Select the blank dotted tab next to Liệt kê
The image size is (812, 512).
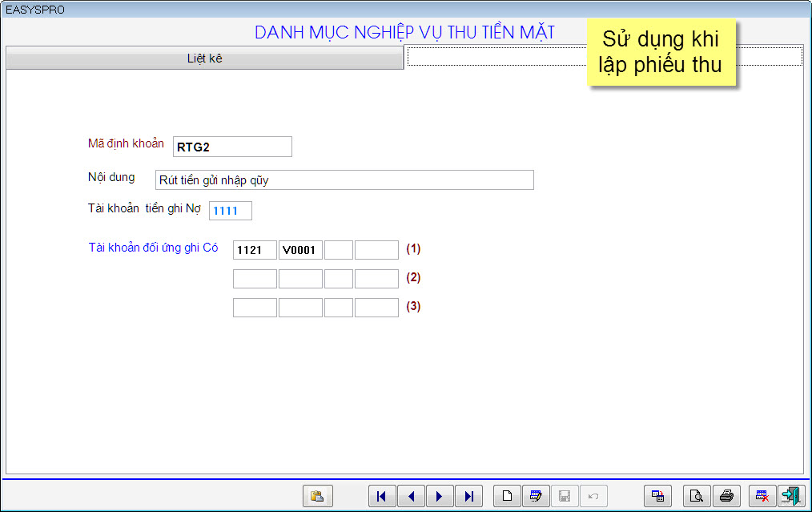click(496, 57)
